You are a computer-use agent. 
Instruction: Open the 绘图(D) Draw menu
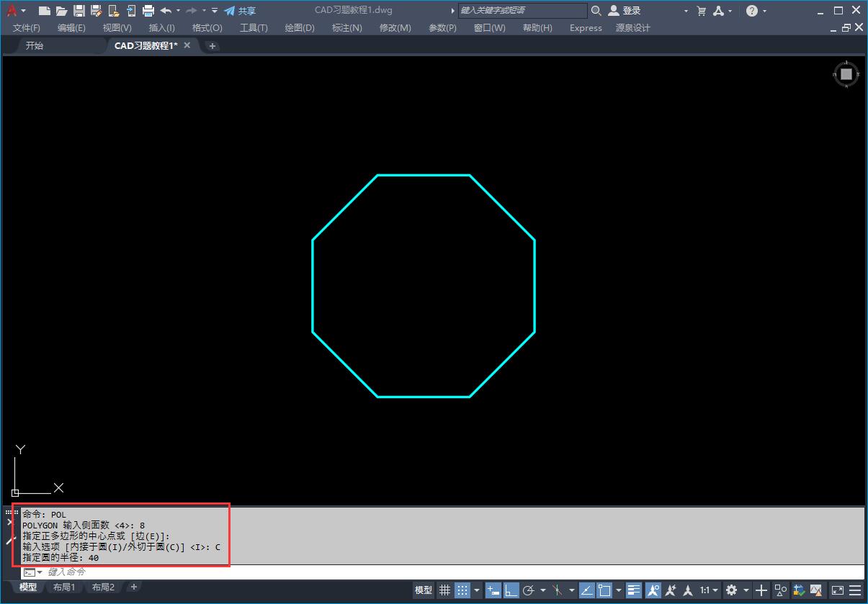[x=300, y=28]
